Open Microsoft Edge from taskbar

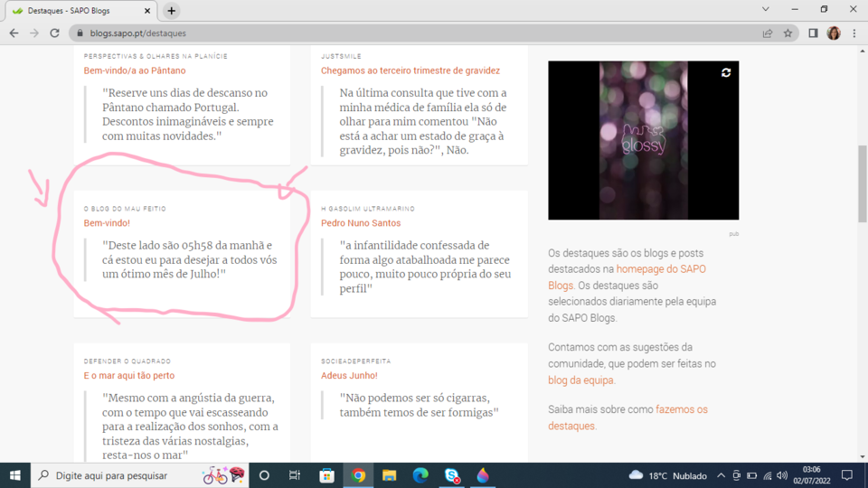coord(420,475)
